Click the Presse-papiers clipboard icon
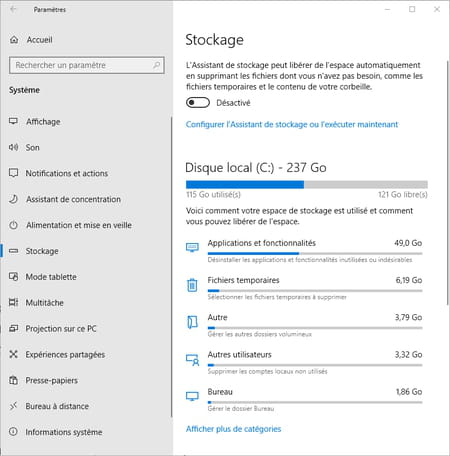The width and height of the screenshot is (450, 456). (x=13, y=380)
